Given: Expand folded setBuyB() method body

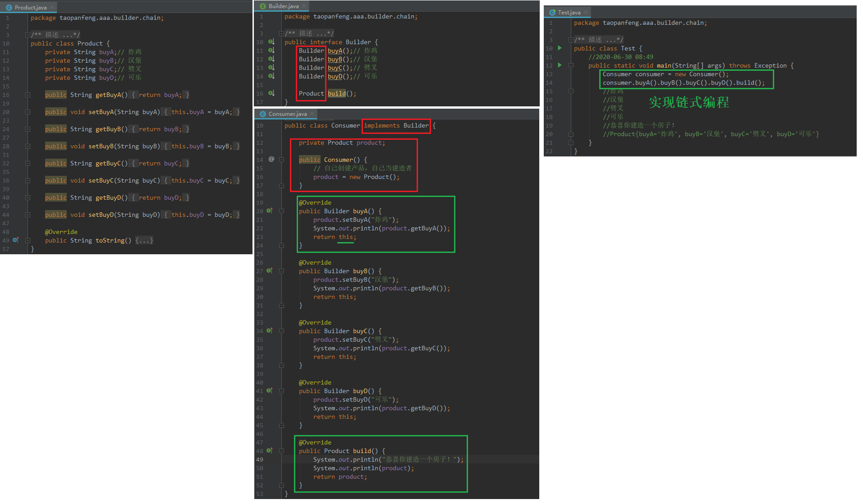Looking at the screenshot, I should click(28, 146).
